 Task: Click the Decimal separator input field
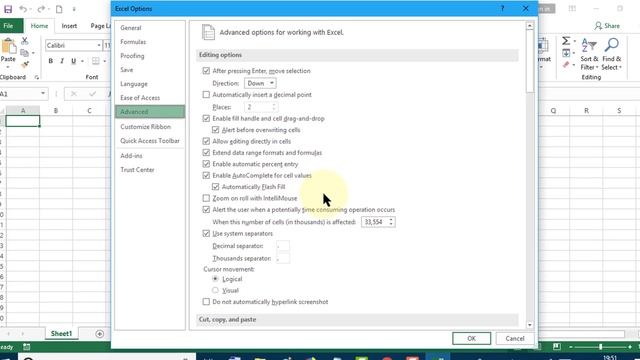[283, 246]
